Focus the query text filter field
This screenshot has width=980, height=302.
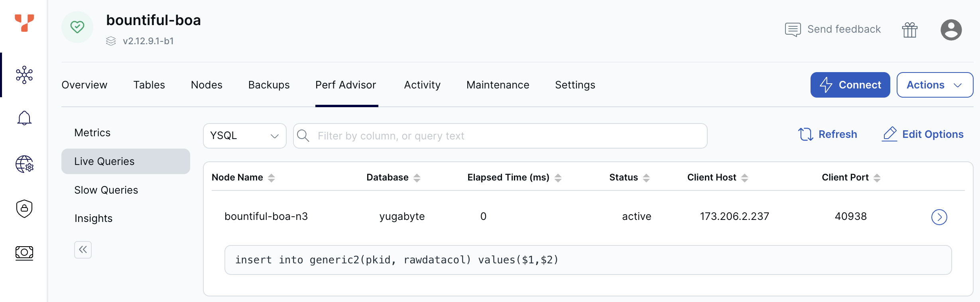[x=506, y=136]
